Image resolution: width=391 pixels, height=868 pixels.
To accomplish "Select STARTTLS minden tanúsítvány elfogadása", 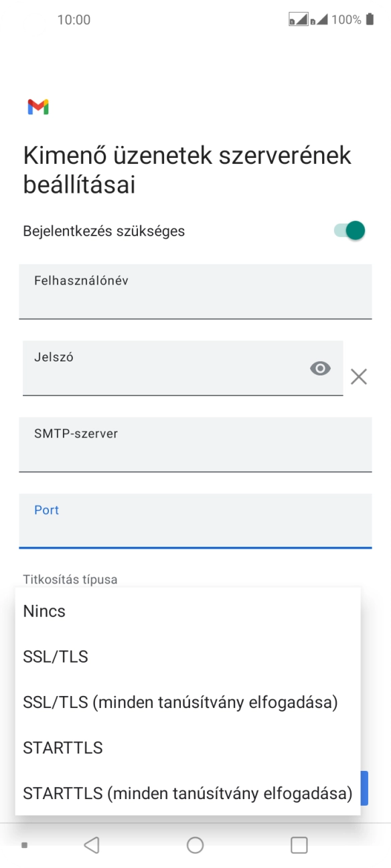I will coord(187,793).
